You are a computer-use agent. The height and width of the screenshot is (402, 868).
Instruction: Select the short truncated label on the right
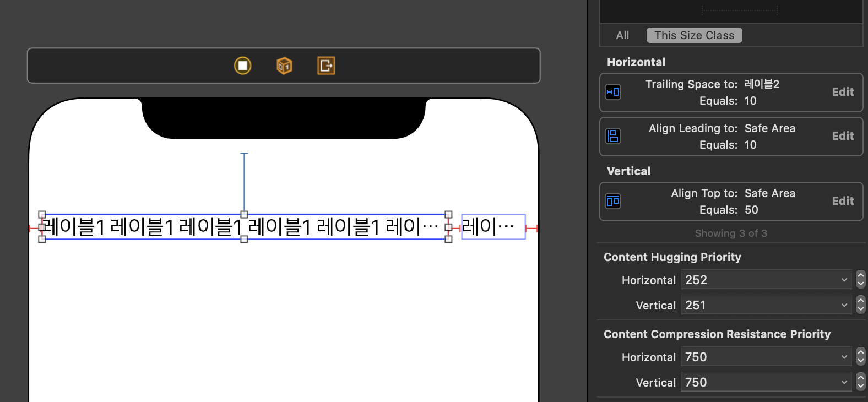click(x=493, y=227)
